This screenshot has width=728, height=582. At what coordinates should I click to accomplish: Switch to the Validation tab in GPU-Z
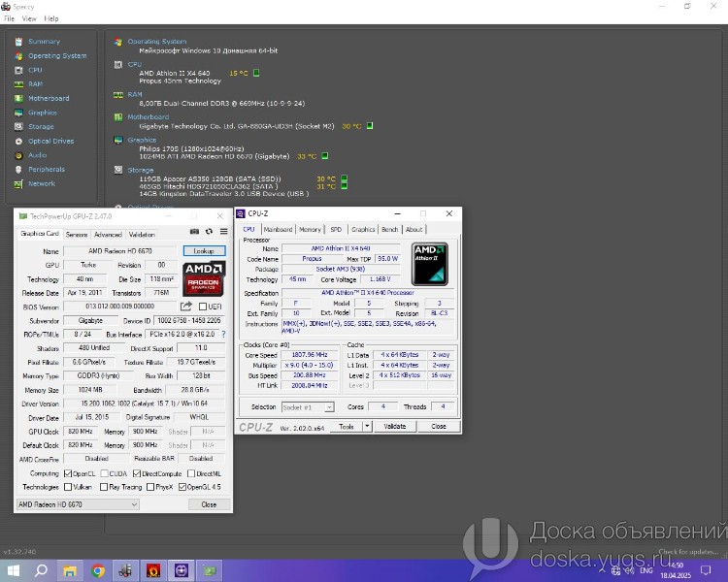[x=142, y=235]
